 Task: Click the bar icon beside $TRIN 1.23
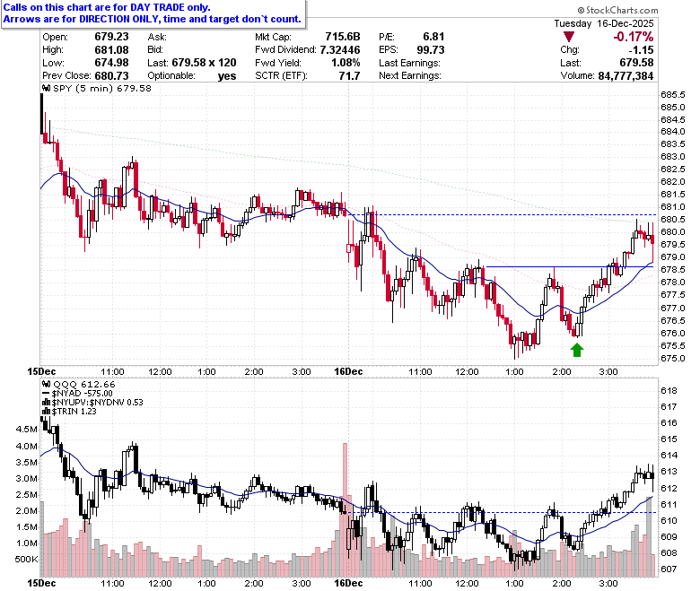(x=47, y=412)
